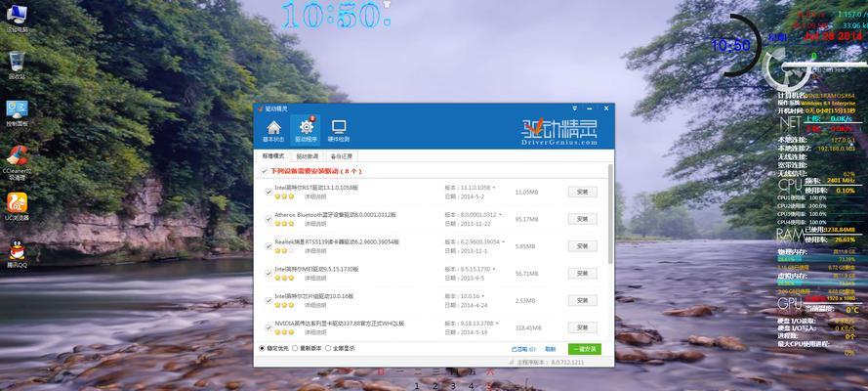Expand version dropdown 8.0.0001.0312 for Atheros

pyautogui.click(x=500, y=215)
